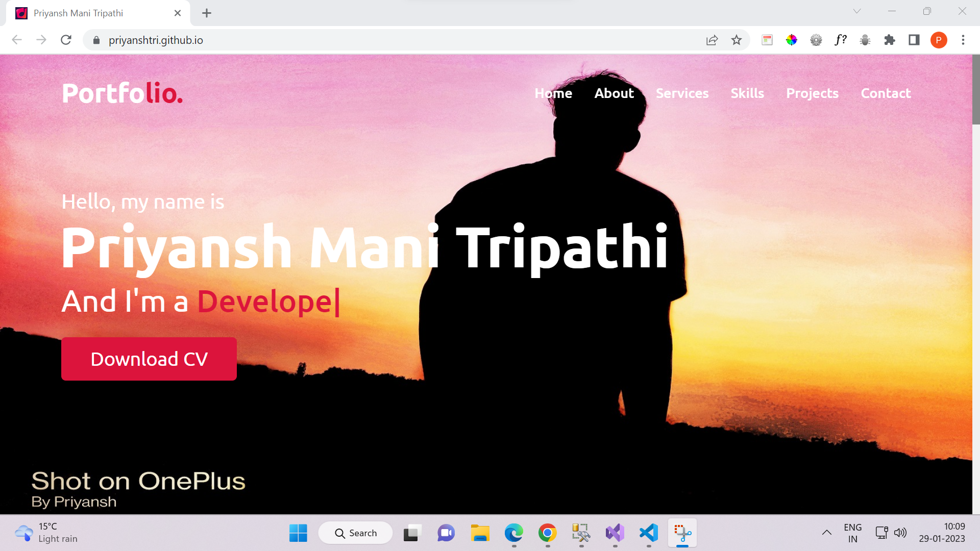Launch File Explorer from the taskbar
This screenshot has height=551, width=980.
point(480,533)
